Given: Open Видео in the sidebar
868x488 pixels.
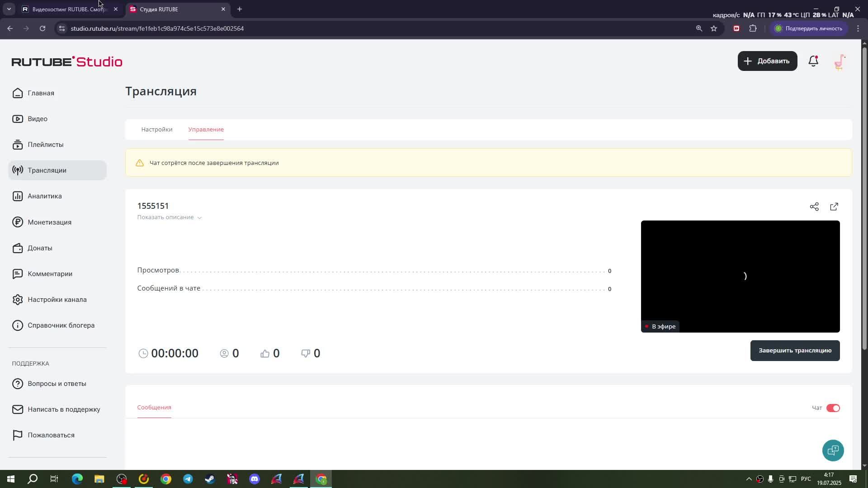Looking at the screenshot, I should (x=57, y=119).
